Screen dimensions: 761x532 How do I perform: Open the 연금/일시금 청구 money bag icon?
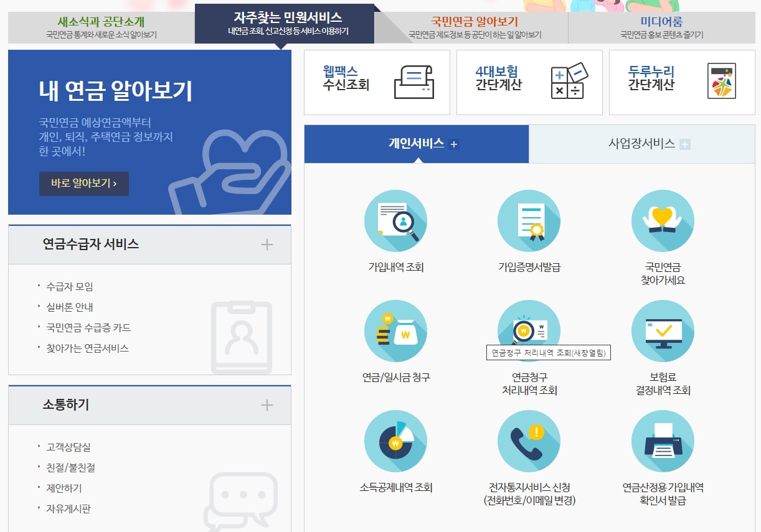(x=395, y=331)
